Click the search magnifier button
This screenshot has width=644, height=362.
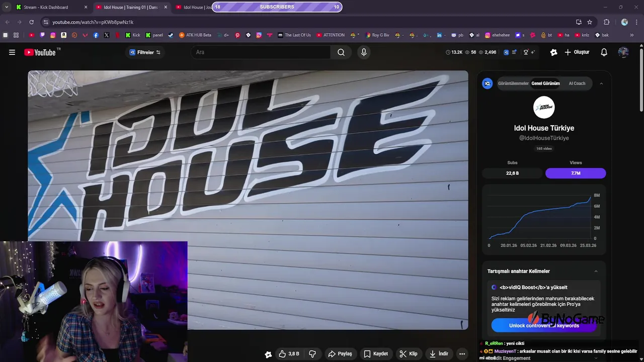pyautogui.click(x=341, y=52)
